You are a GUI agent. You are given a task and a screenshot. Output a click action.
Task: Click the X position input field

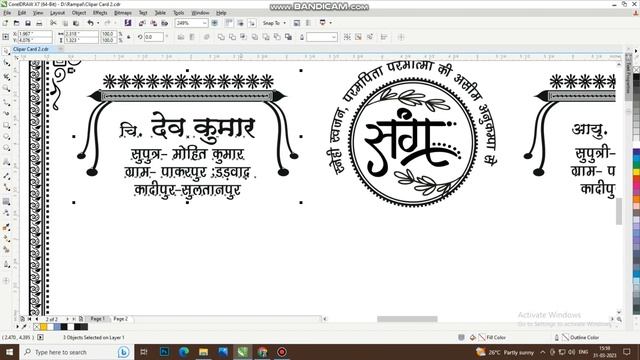(35, 34)
